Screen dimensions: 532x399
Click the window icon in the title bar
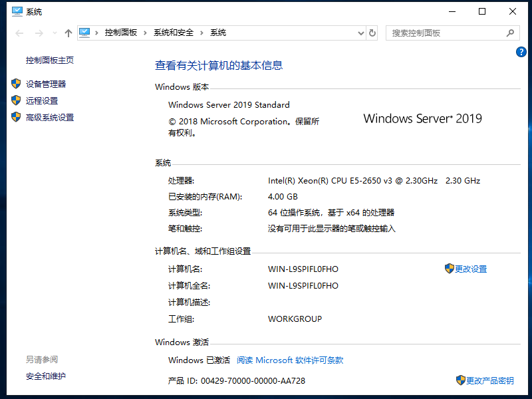tap(17, 11)
